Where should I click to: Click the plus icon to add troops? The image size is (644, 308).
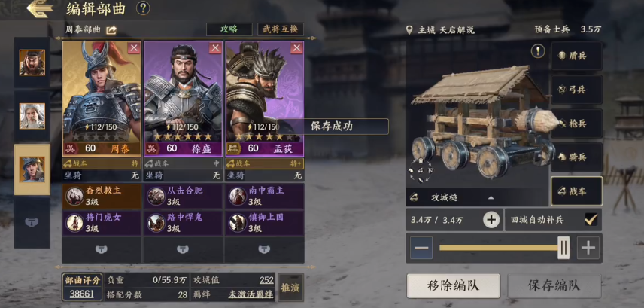(491, 220)
